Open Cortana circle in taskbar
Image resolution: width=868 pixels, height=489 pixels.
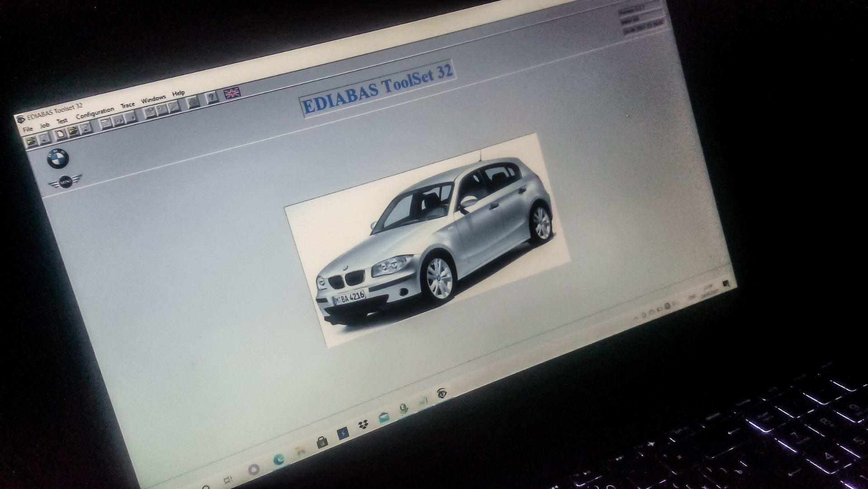pos(253,469)
